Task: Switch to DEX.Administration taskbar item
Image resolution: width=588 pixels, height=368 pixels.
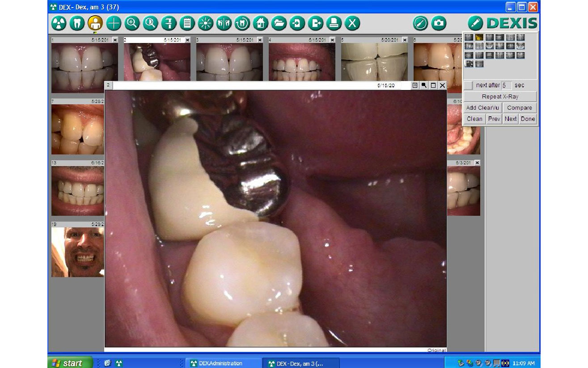Action: (224, 363)
